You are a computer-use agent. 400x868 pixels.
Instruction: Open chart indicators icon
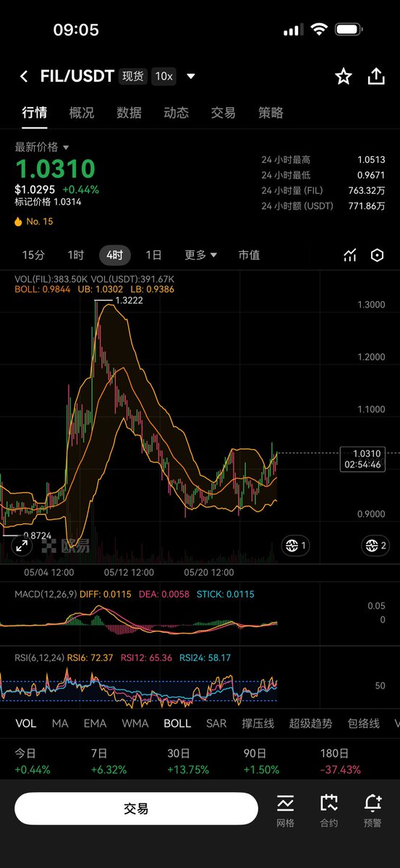[350, 255]
